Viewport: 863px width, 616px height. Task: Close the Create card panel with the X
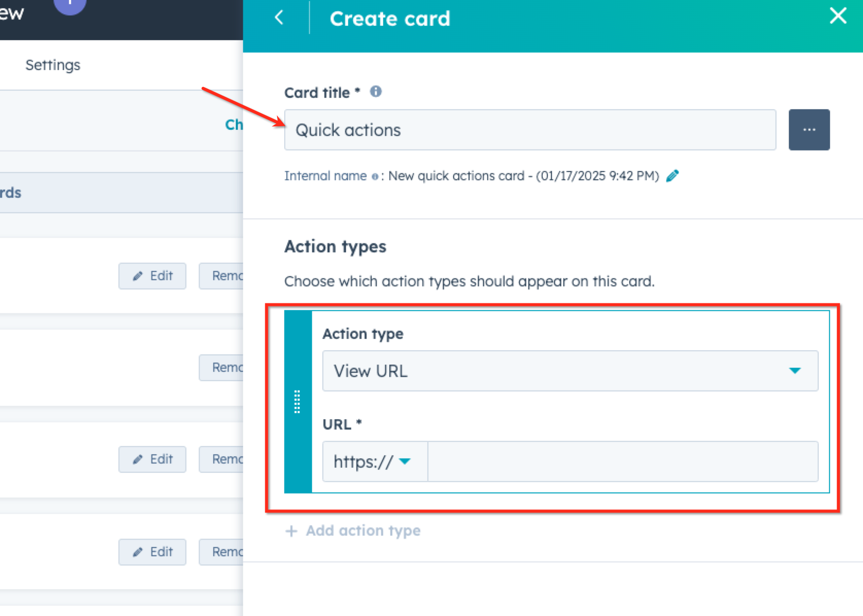pos(838,16)
